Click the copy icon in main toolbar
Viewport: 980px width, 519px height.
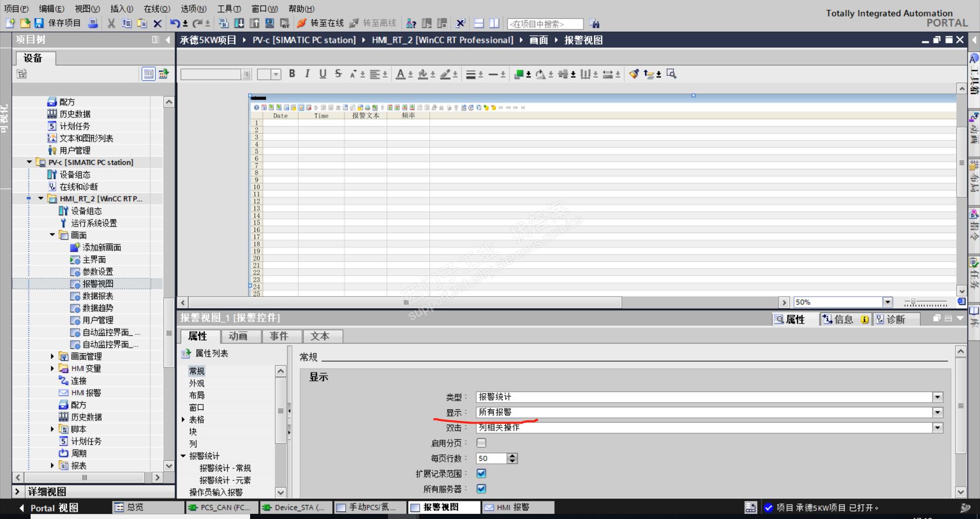click(x=127, y=23)
